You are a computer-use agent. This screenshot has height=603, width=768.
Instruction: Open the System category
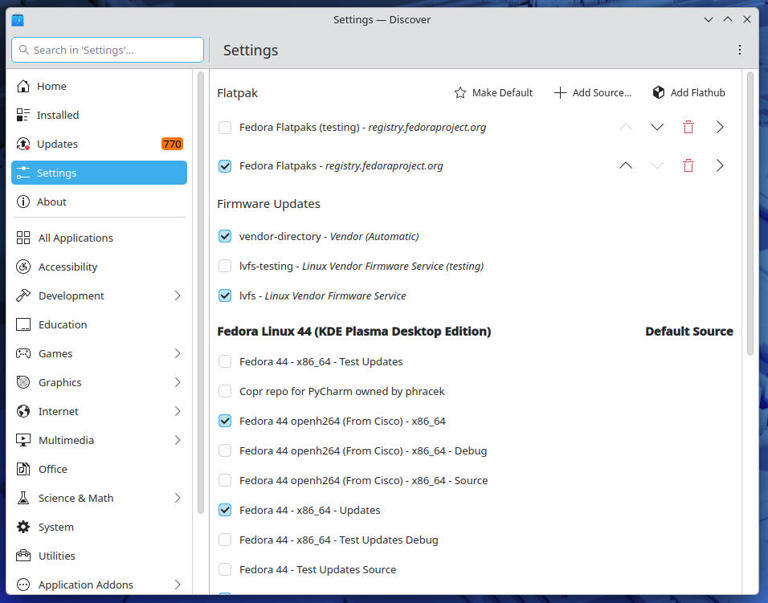tap(99, 527)
